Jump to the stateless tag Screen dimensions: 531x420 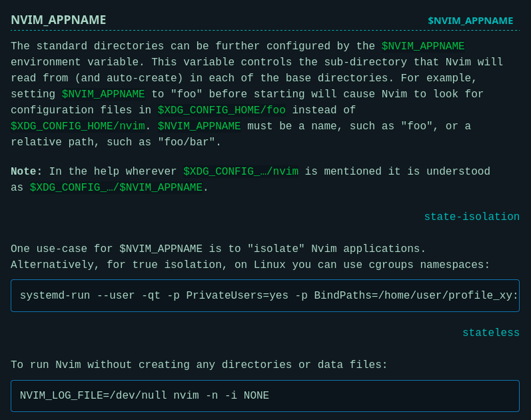pos(490,333)
